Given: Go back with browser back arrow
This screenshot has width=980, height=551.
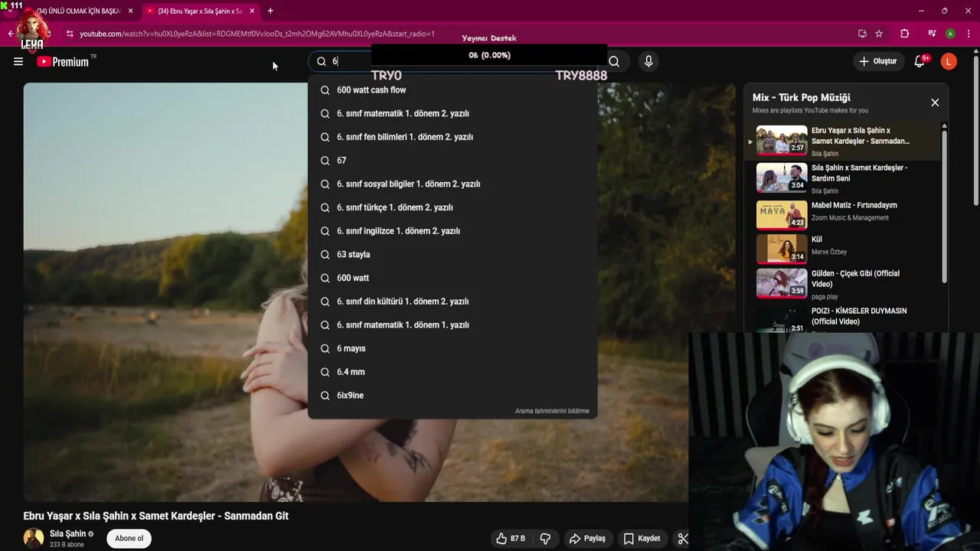Looking at the screenshot, I should [x=10, y=34].
